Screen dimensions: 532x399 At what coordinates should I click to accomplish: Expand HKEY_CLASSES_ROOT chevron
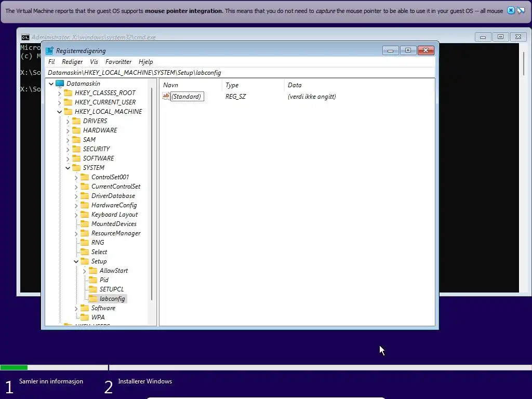tap(60, 93)
